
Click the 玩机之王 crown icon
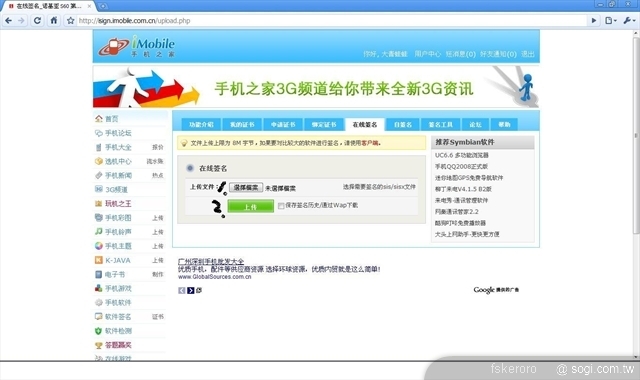click(x=98, y=203)
